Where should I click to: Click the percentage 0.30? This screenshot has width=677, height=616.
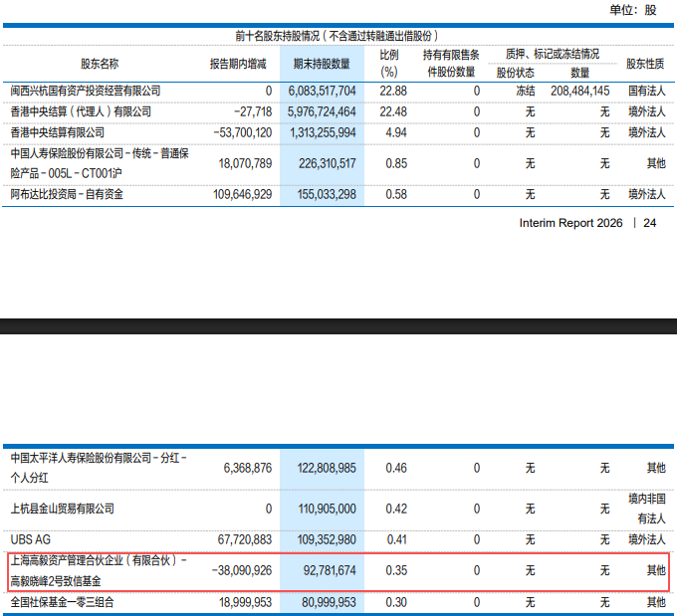pyautogui.click(x=396, y=602)
